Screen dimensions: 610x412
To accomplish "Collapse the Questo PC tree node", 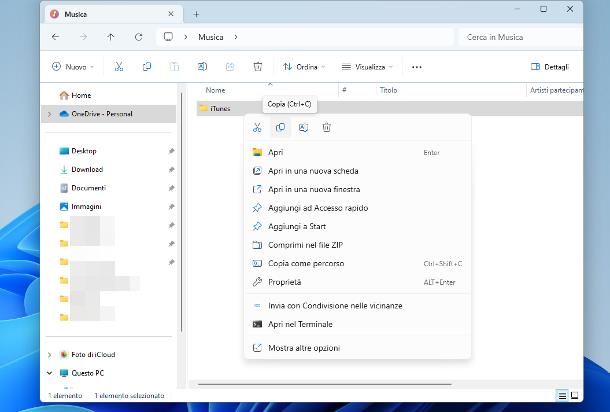I will click(49, 373).
